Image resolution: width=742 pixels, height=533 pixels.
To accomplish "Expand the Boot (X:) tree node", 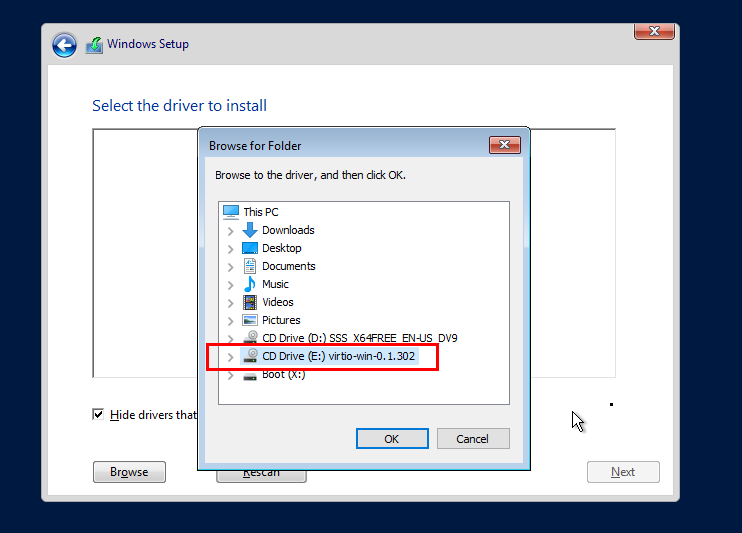I will click(230, 376).
